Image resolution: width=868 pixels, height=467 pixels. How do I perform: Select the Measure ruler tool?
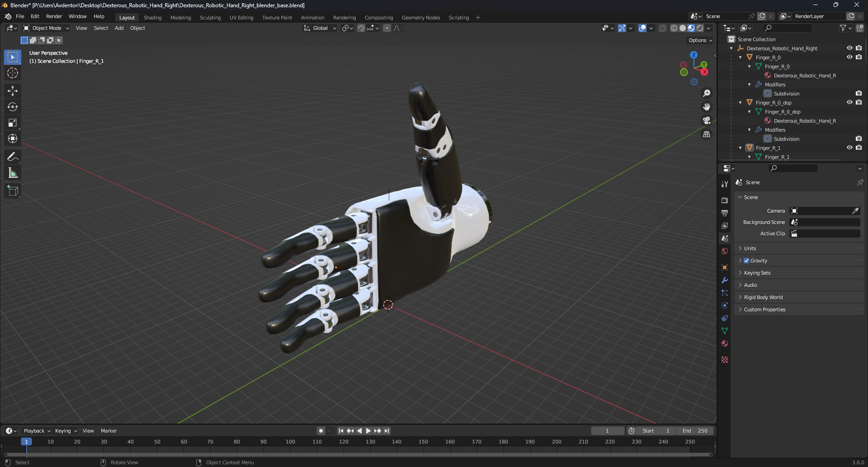13,172
